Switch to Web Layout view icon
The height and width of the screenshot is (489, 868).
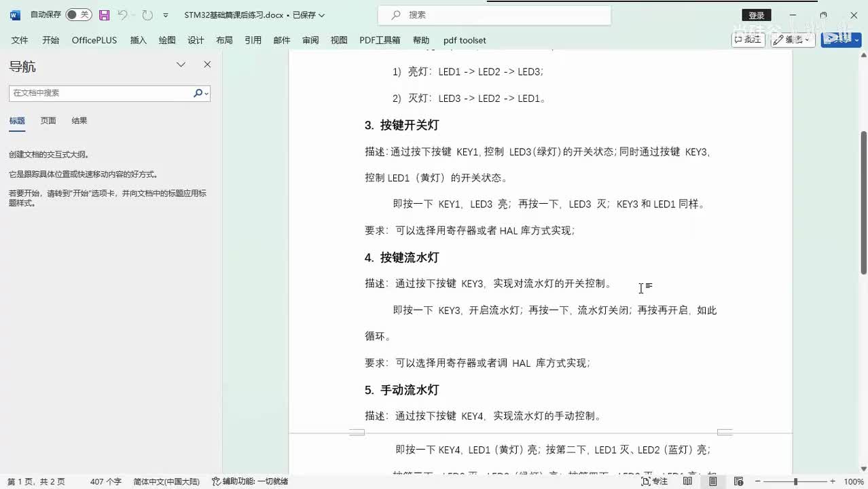739,482
